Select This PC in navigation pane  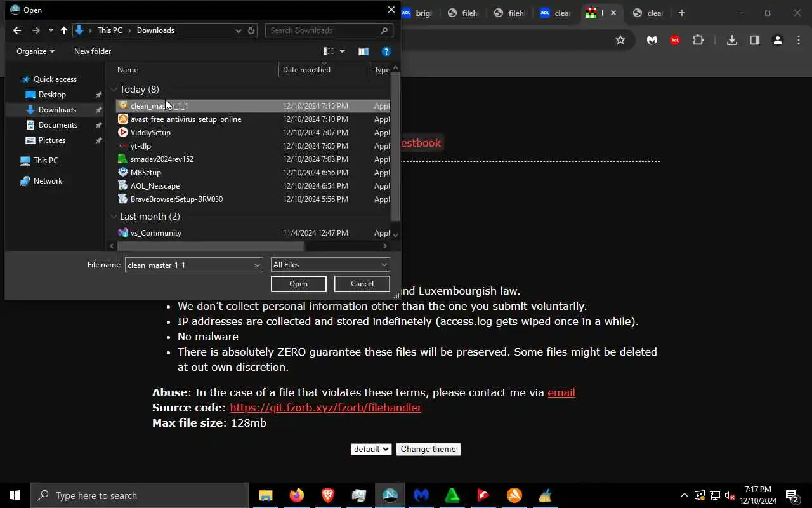[45, 161]
